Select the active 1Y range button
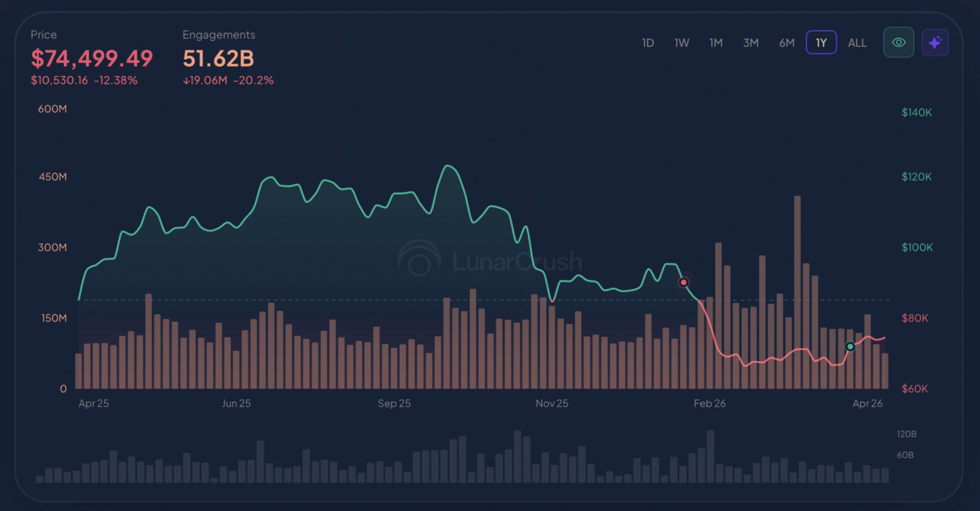This screenshot has width=980, height=511. (821, 43)
